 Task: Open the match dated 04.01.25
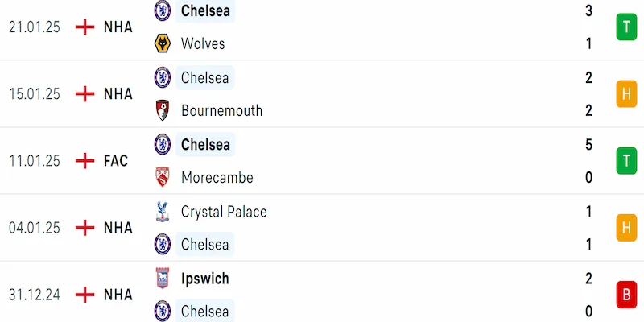point(34,228)
